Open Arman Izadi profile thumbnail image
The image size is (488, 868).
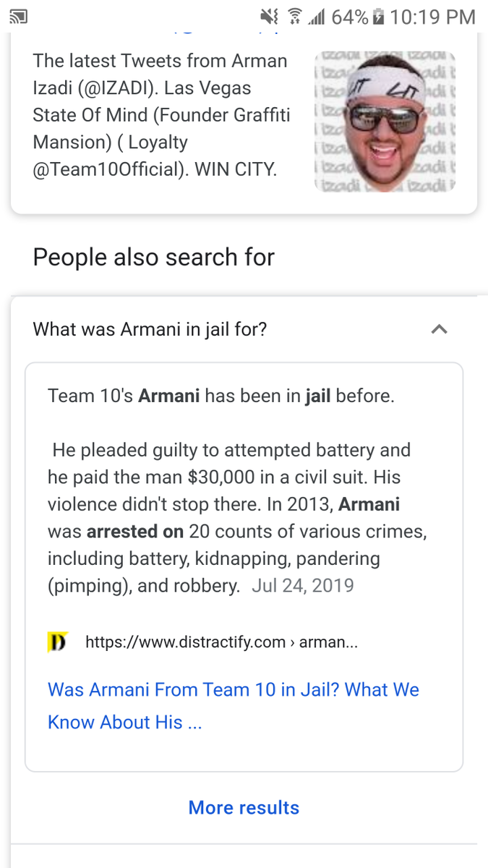[382, 120]
